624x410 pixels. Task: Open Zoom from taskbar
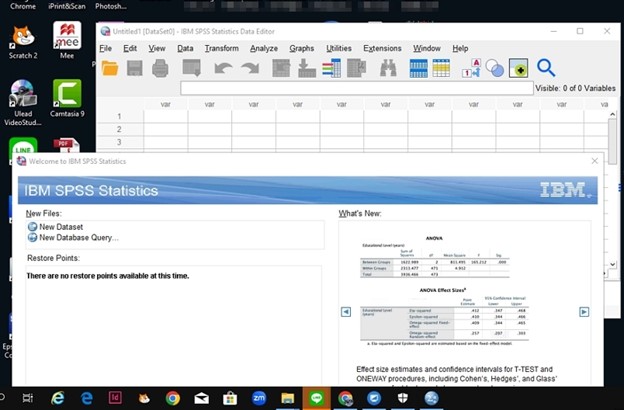(259, 398)
